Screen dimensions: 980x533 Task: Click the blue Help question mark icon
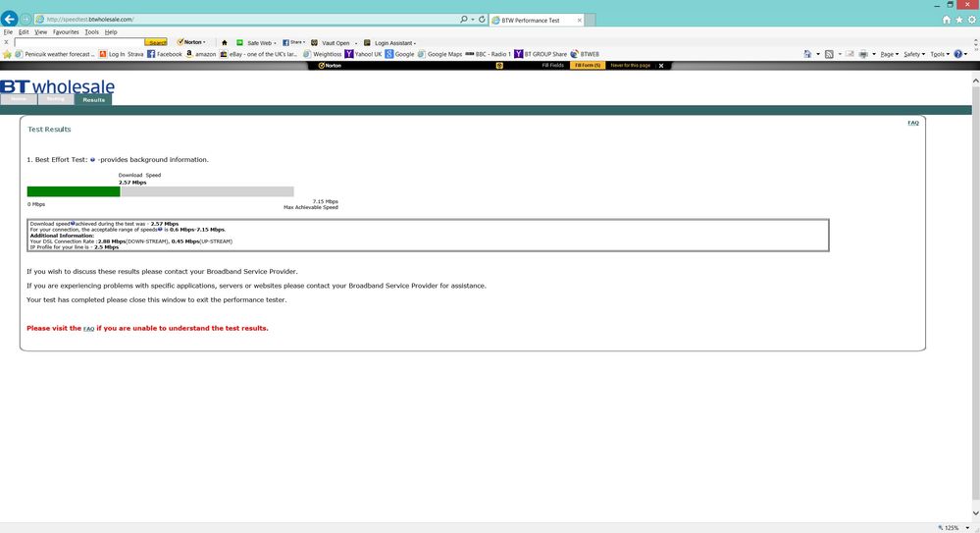pos(958,54)
